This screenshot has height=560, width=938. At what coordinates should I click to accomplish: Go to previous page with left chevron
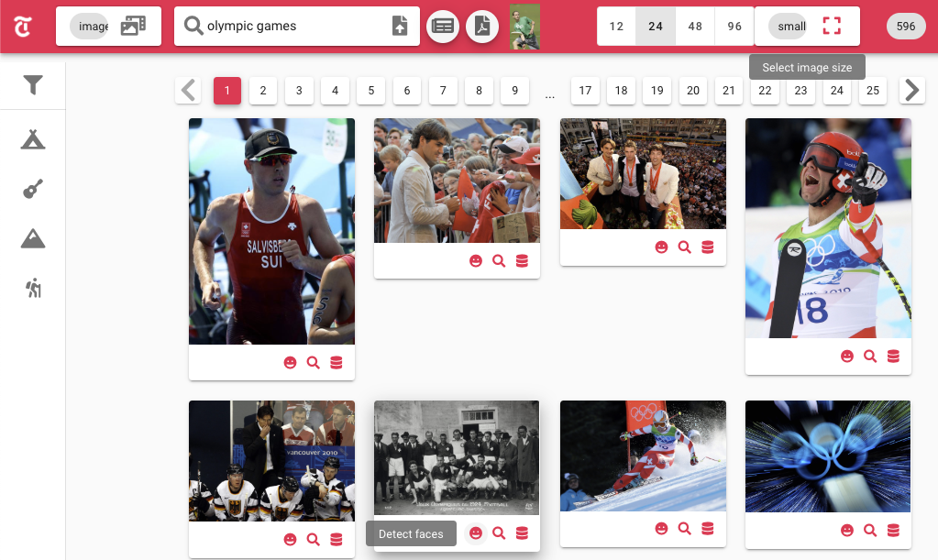(x=189, y=90)
